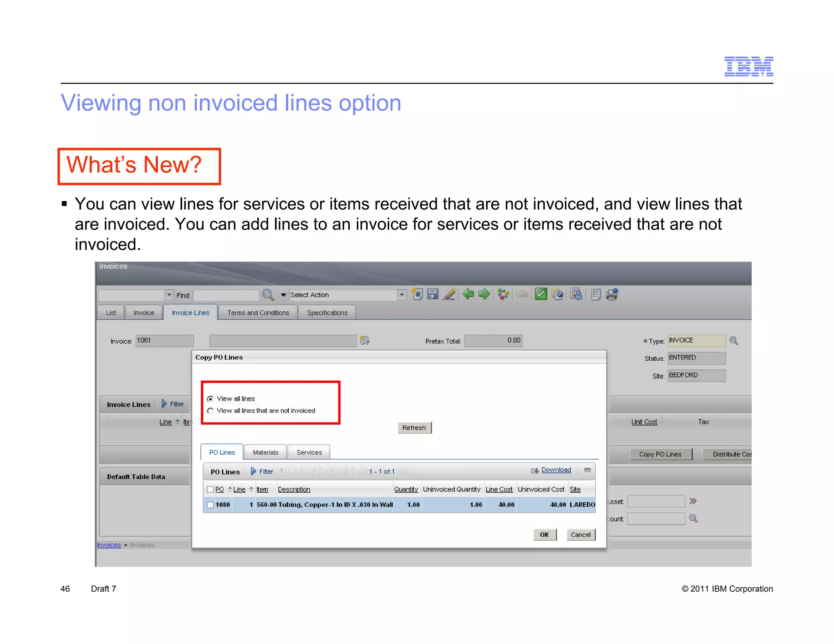Sort by the Line Cost column header
The image size is (834, 644).
click(x=499, y=489)
